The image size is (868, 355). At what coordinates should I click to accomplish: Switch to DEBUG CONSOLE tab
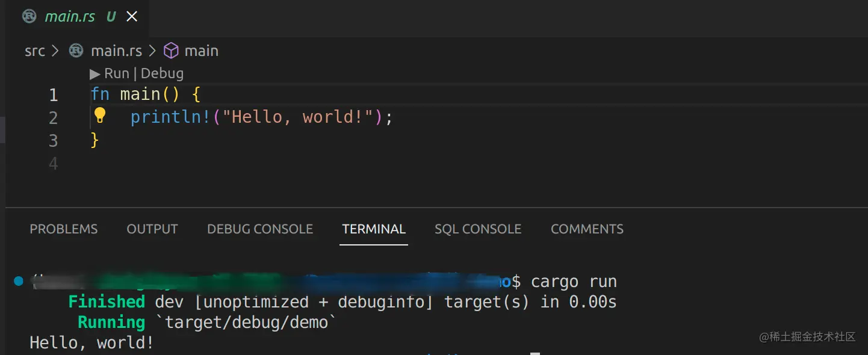click(x=260, y=229)
